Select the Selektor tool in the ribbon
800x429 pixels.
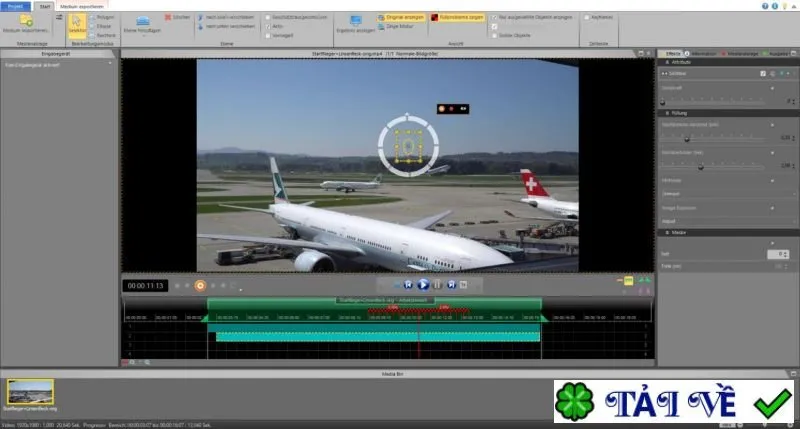coord(77,26)
